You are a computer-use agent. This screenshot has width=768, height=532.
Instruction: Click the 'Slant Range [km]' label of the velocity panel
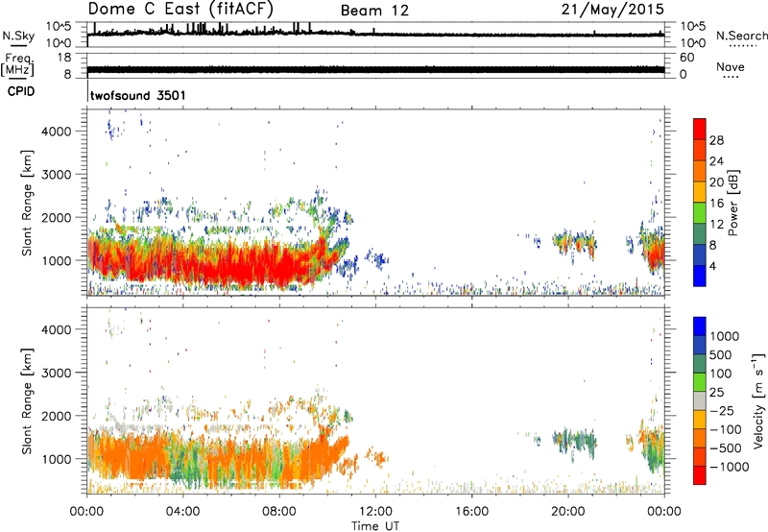click(x=27, y=400)
